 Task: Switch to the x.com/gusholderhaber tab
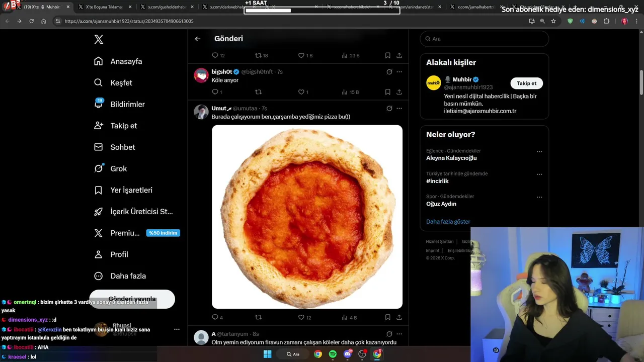point(167,7)
